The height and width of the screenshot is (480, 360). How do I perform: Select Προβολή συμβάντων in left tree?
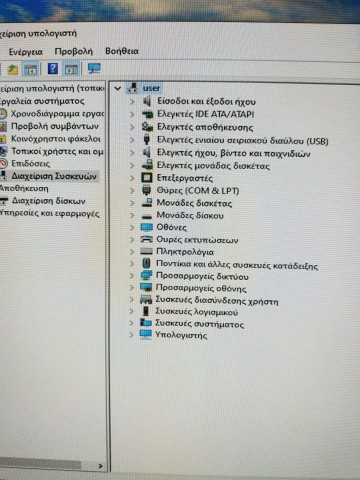coord(55,126)
